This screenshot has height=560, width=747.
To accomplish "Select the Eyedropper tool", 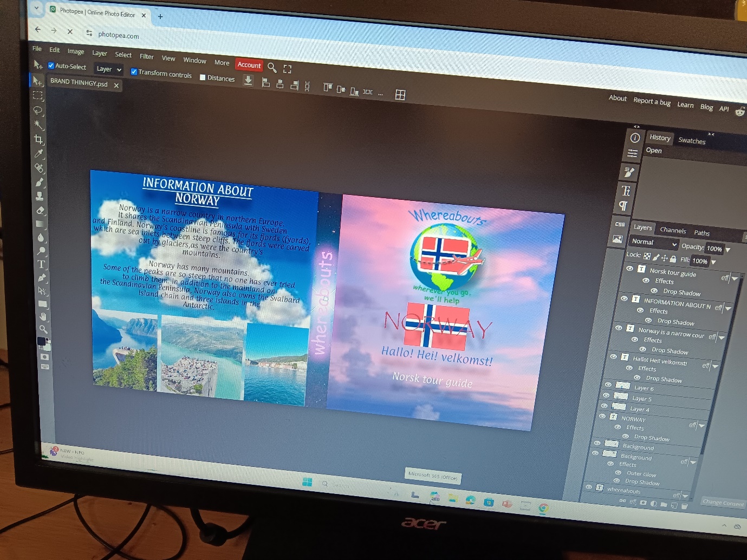I will [x=39, y=154].
